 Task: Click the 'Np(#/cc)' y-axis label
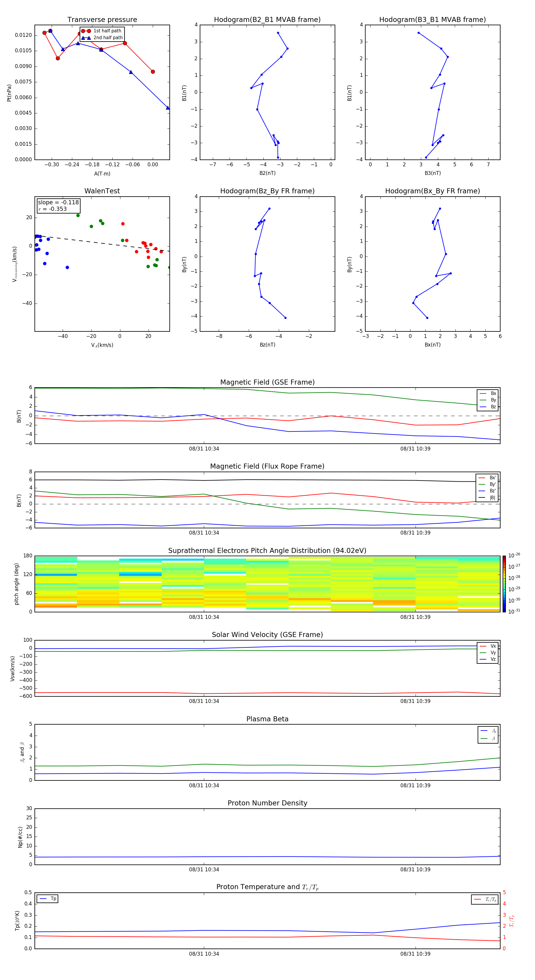pyautogui.click(x=20, y=837)
